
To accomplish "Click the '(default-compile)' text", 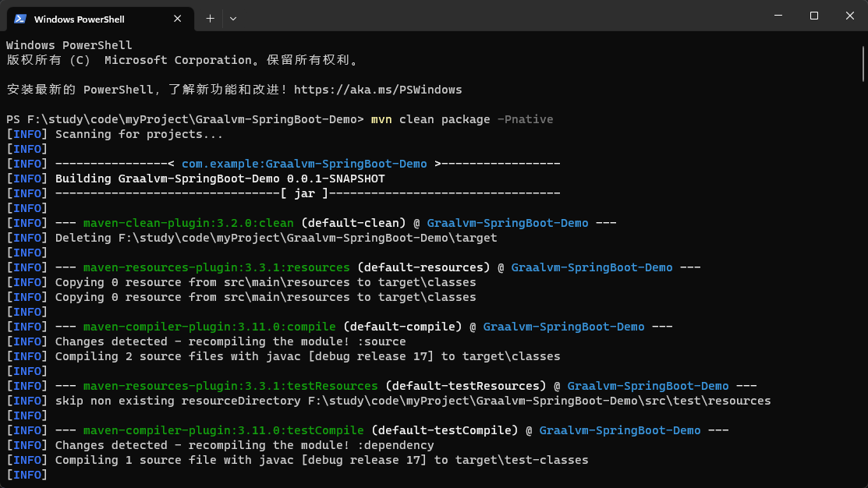I will point(402,327).
